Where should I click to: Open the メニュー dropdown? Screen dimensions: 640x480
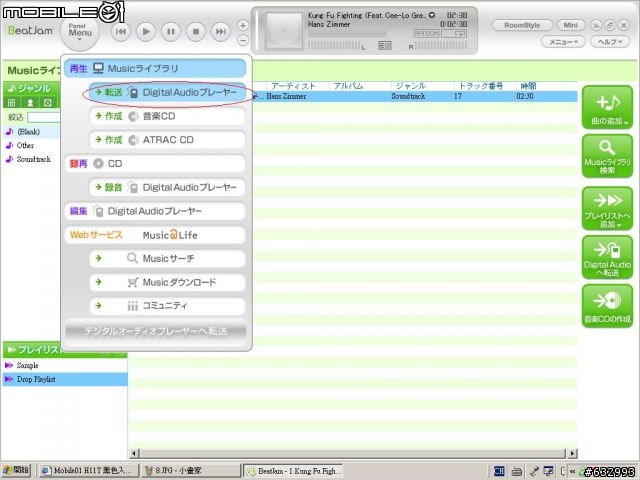click(563, 42)
